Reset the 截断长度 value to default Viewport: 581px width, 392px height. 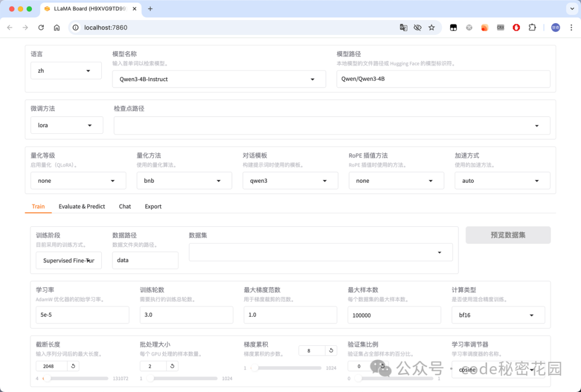[73, 366]
